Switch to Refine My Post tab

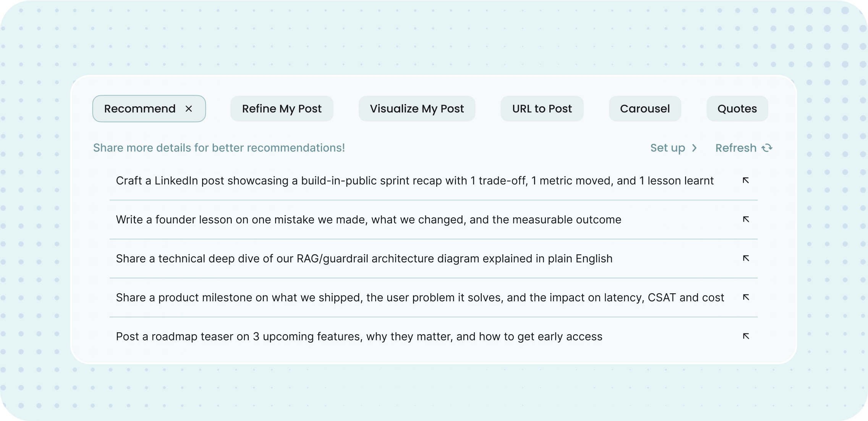(282, 109)
